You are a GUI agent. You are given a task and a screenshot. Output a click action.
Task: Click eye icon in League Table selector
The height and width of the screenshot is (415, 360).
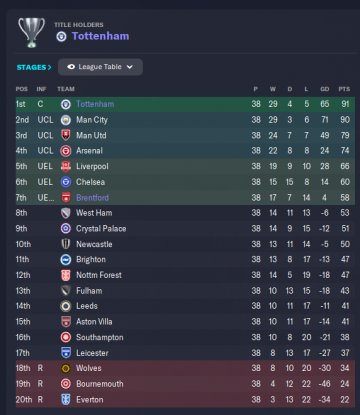tap(71, 67)
